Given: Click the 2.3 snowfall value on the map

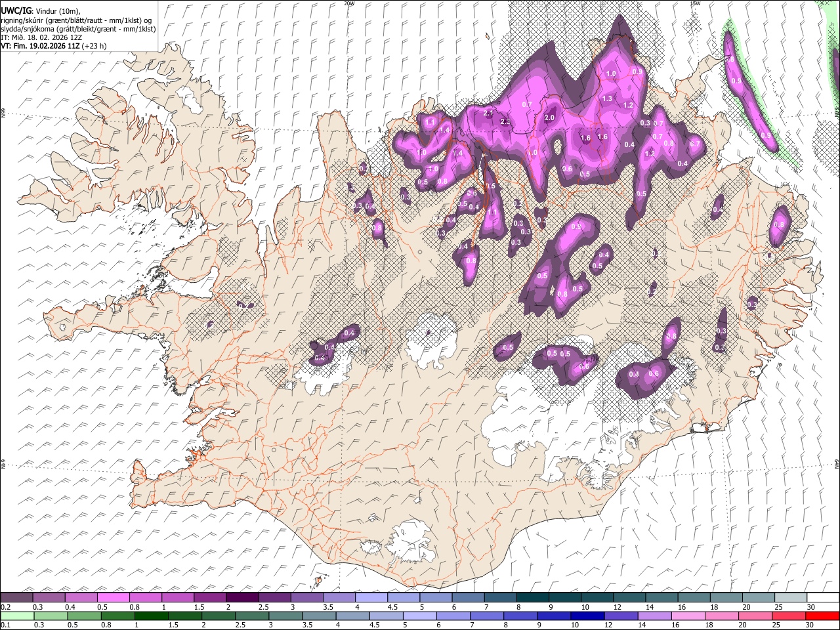Looking at the screenshot, I should [x=505, y=122].
